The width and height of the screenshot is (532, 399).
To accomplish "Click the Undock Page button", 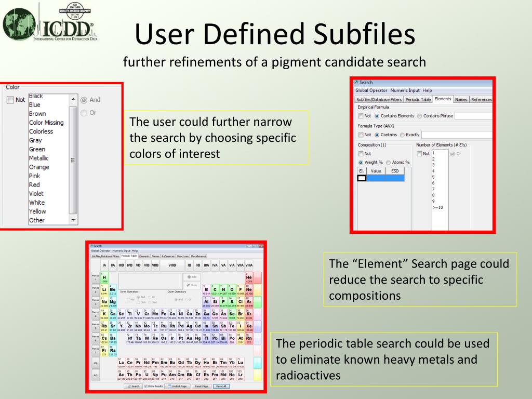I will tap(178, 387).
